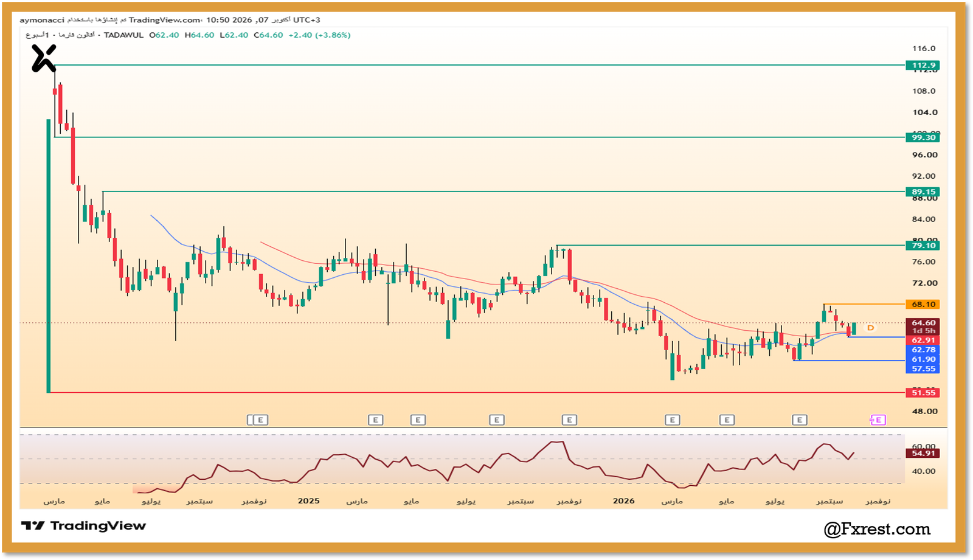Click the high value H64.60

pos(199,35)
